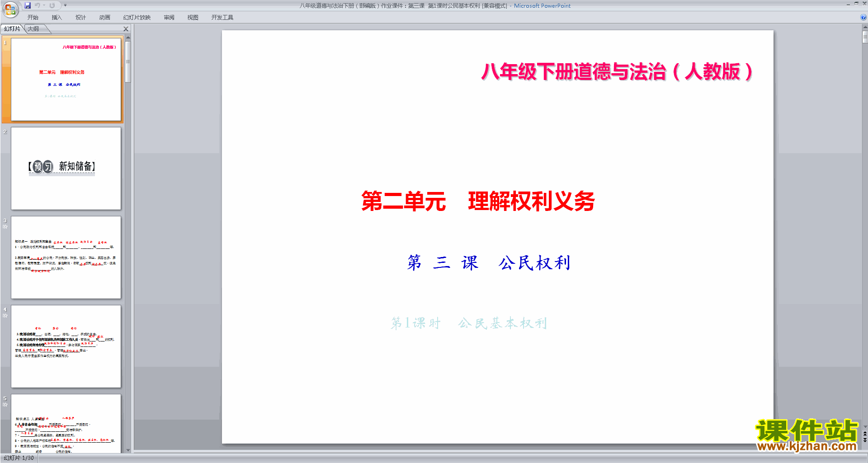Screen dimensions: 868x463
Task: Click animation star icon beside slide 4
Action: coord(5,316)
